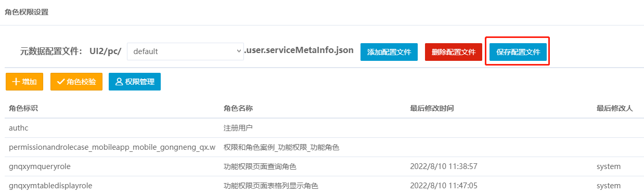The height and width of the screenshot is (194, 644).
Task: Open the default config file dropdown
Action: click(x=185, y=51)
